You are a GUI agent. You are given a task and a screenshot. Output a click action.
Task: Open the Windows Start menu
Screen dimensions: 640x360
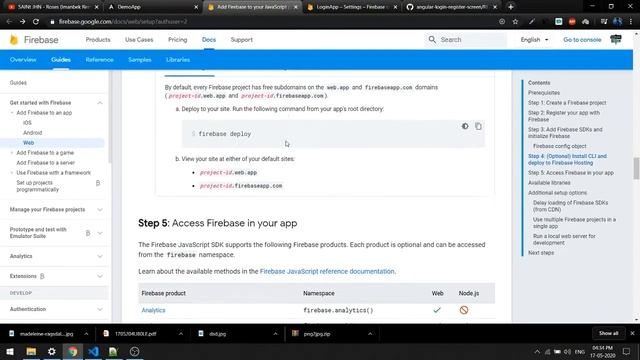pos(10,351)
